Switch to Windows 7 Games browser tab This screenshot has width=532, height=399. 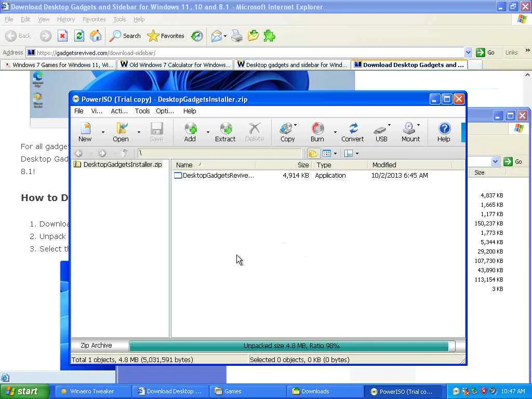(58, 65)
